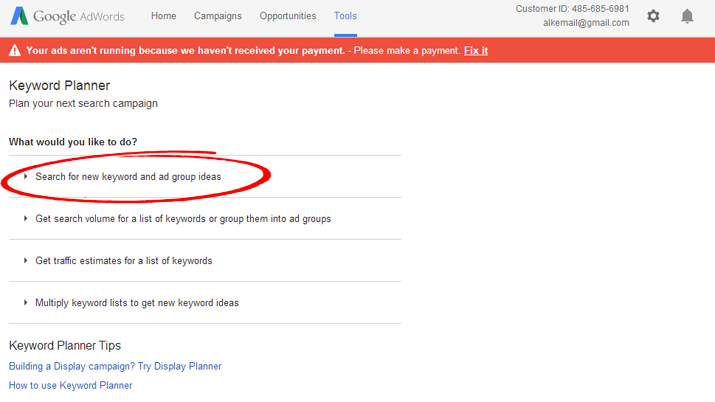Open the Campaigns tab

218,16
